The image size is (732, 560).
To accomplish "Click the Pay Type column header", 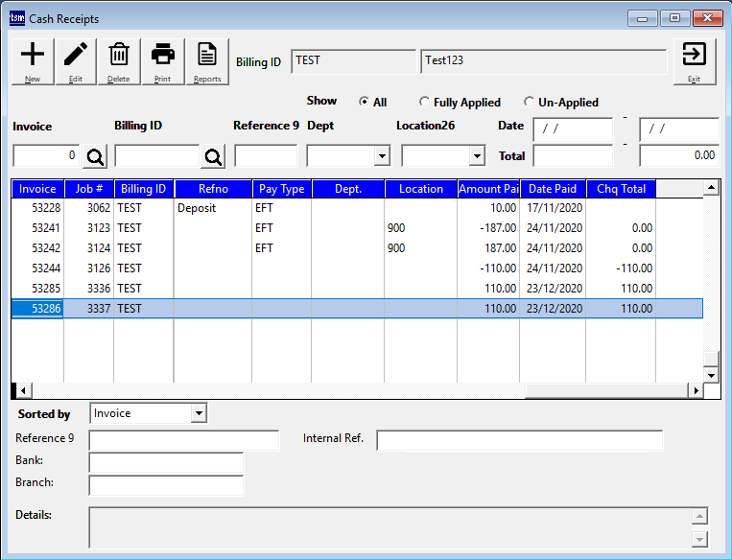I will pos(281,189).
